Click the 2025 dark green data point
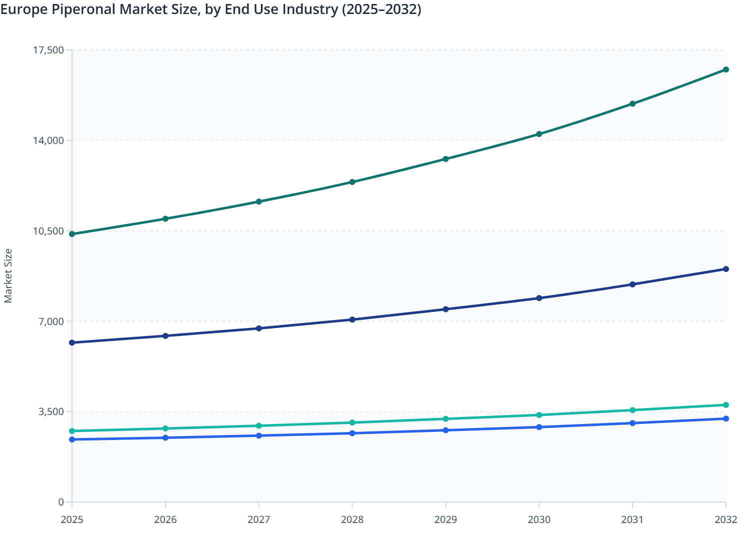The width and height of the screenshot is (754, 560). point(72,233)
